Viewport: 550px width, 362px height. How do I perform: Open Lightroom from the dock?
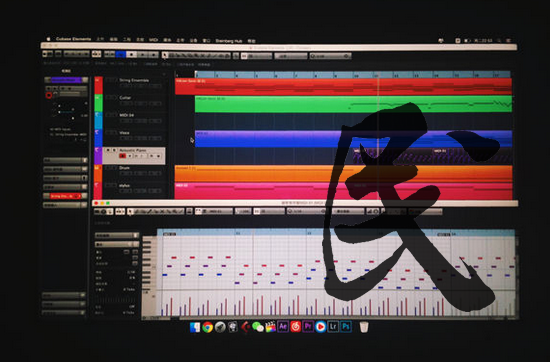click(x=333, y=327)
